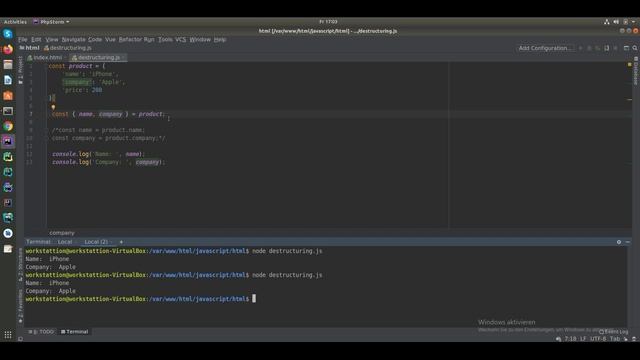Screen dimensions: 640x360
Task: Open the Tools menu
Action: pos(165,40)
